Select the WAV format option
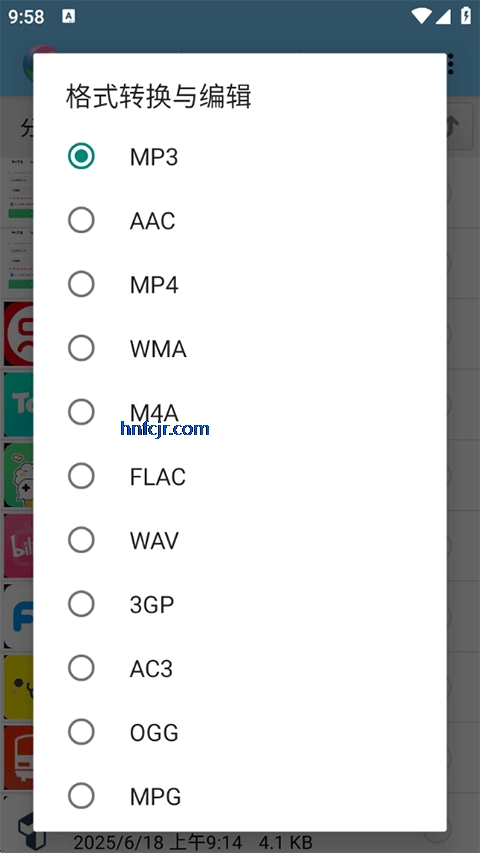 click(81, 540)
